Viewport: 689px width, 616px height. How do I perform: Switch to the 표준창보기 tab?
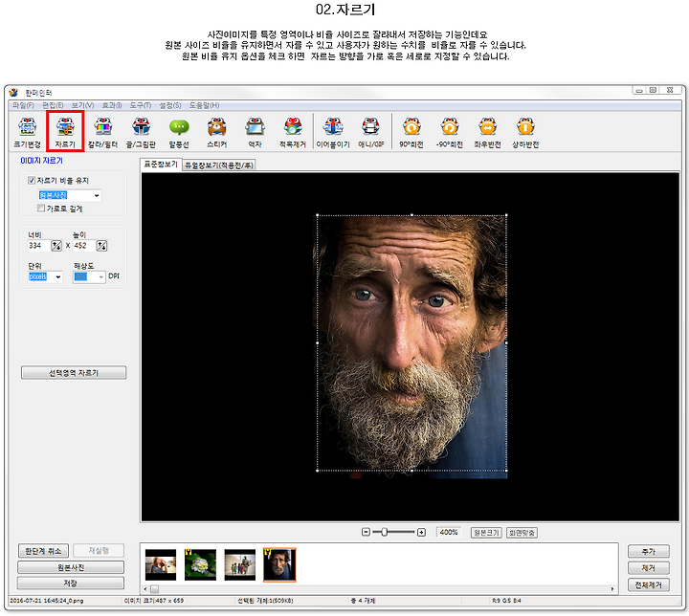coord(161,165)
